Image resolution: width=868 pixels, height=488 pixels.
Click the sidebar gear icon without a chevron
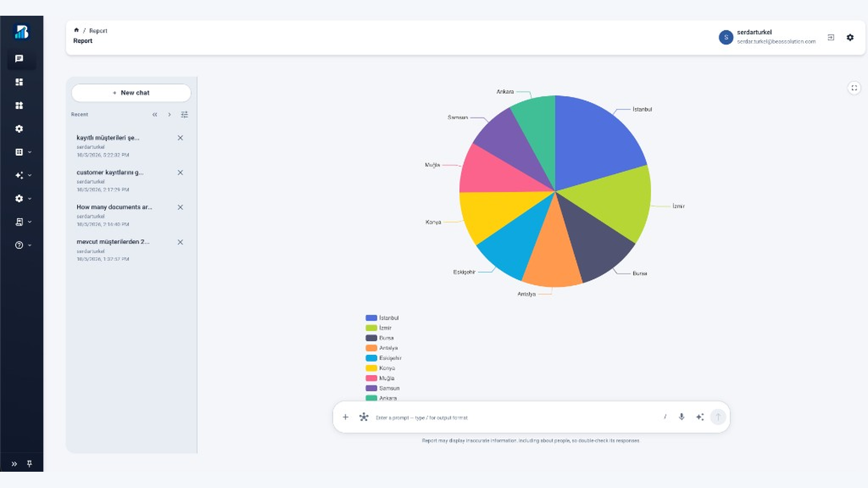tap(19, 129)
